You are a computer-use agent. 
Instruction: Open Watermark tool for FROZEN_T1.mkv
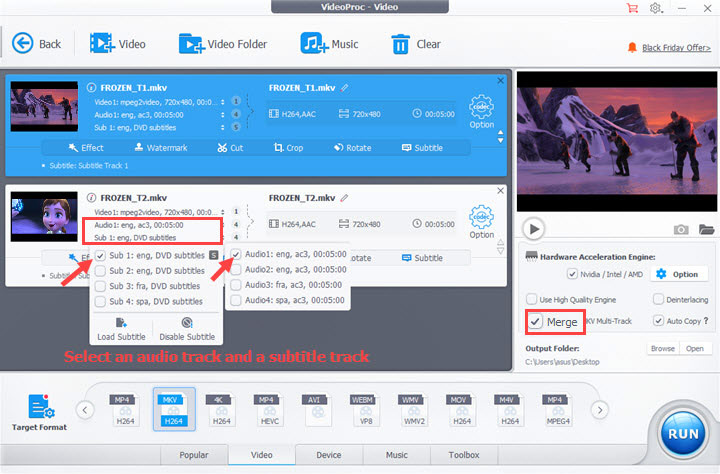pos(161,148)
